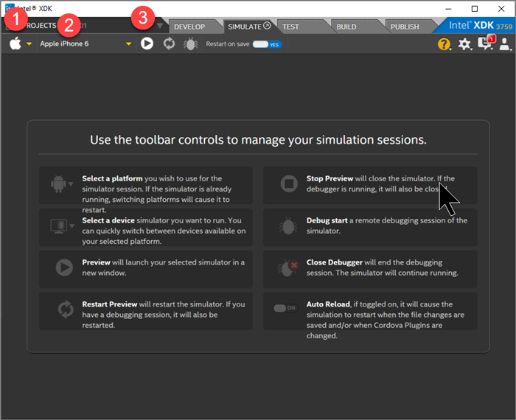Click the Restart Preview icon in help
Screen dimensions: 516x420
pyautogui.click(x=66, y=309)
